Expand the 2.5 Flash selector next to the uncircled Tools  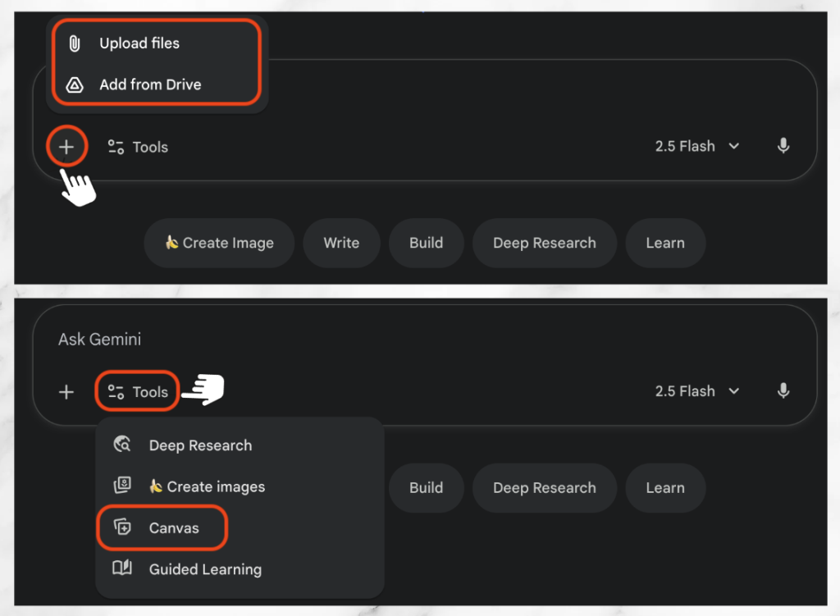click(x=696, y=146)
